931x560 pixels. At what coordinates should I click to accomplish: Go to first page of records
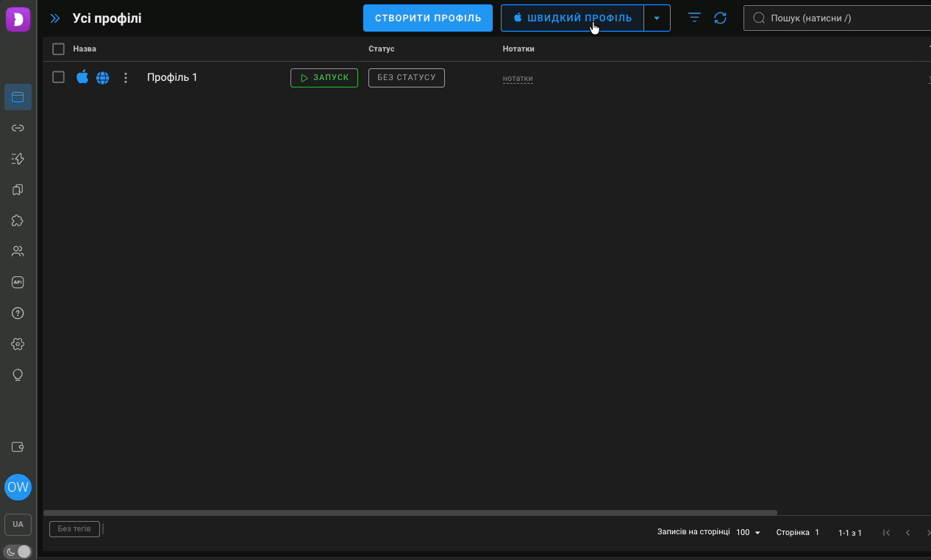coord(886,532)
